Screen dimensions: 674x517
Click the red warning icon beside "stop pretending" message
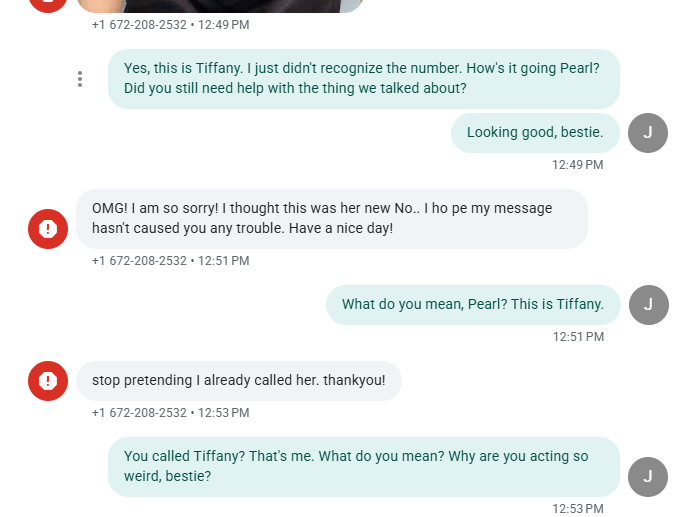coord(48,380)
